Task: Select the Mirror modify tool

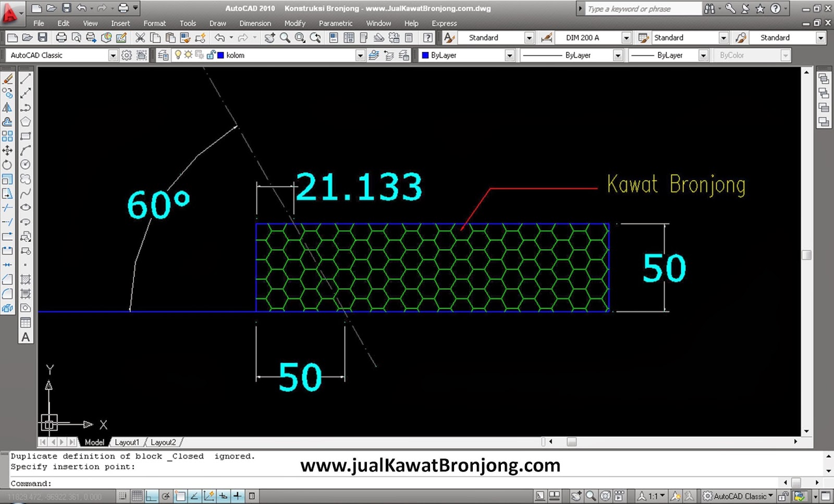Action: coord(7,107)
